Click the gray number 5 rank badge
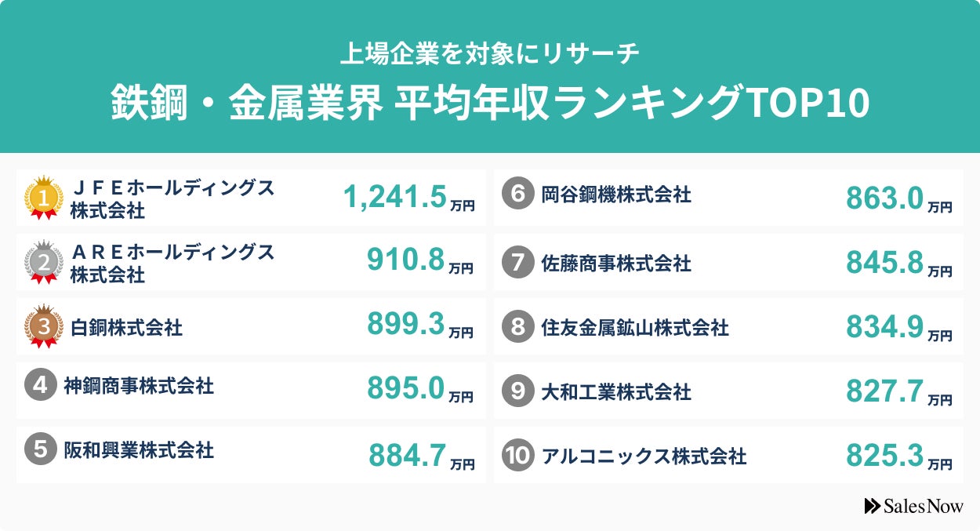The image size is (980, 531). click(x=38, y=450)
